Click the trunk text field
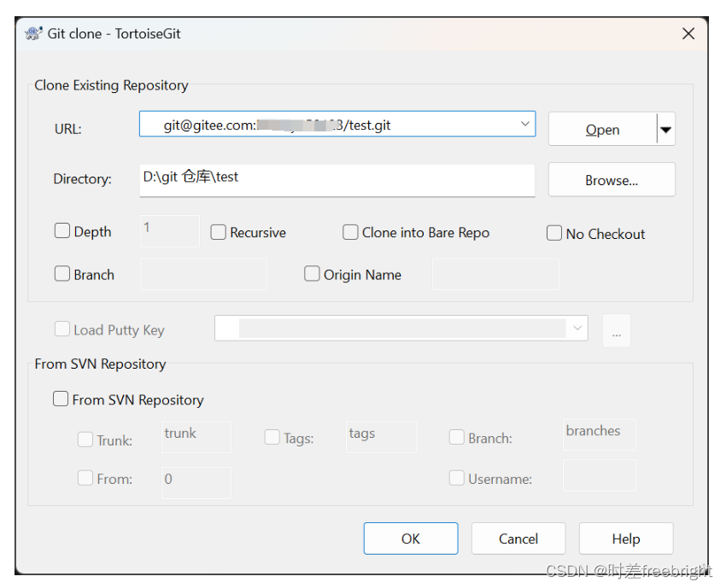The height and width of the screenshot is (588, 726). 196,437
